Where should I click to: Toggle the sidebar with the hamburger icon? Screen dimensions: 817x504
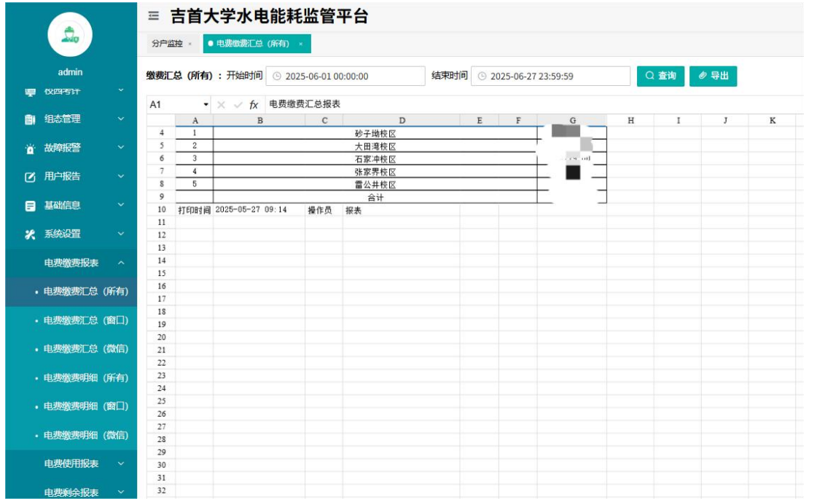[x=154, y=16]
